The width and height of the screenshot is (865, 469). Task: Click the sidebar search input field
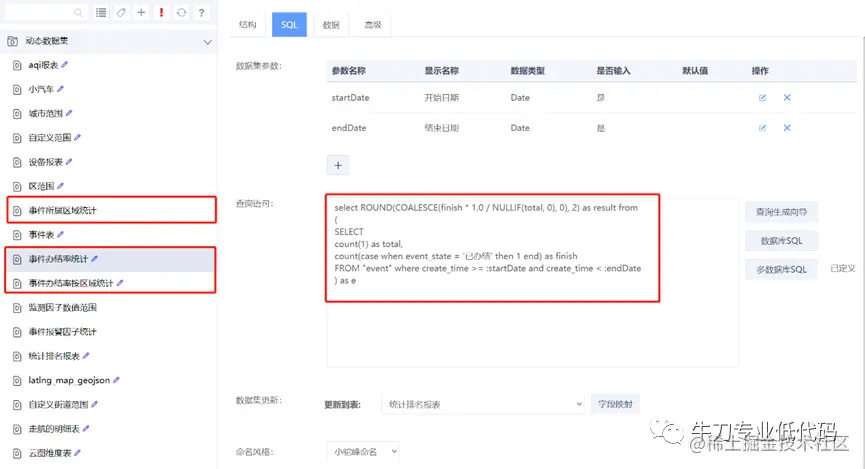click(x=44, y=12)
